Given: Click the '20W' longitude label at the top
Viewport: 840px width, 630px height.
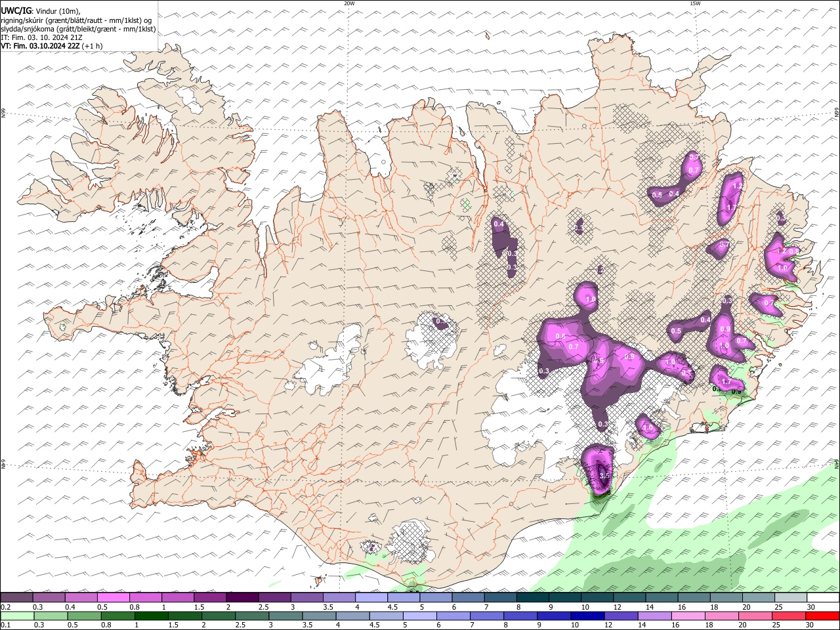Looking at the screenshot, I should point(349,3).
